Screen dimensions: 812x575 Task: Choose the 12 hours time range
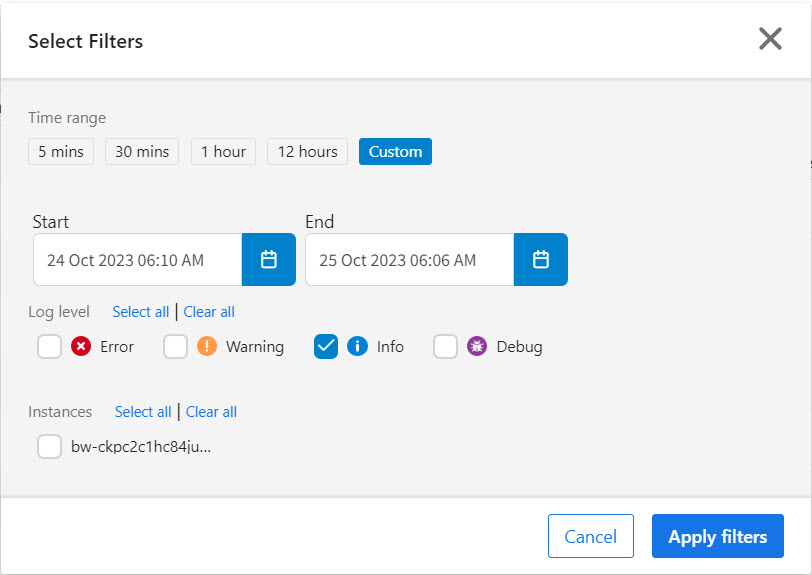pyautogui.click(x=307, y=152)
